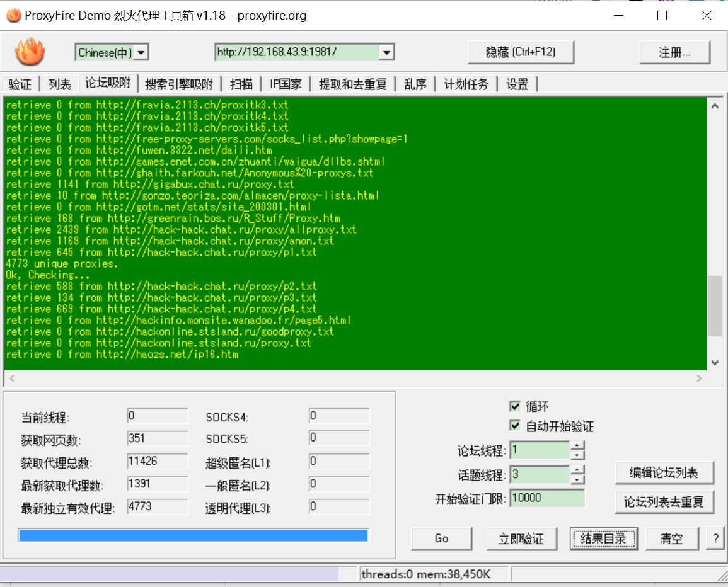Click the SOCKS4 count field
The height and width of the screenshot is (587, 728).
pos(339,416)
